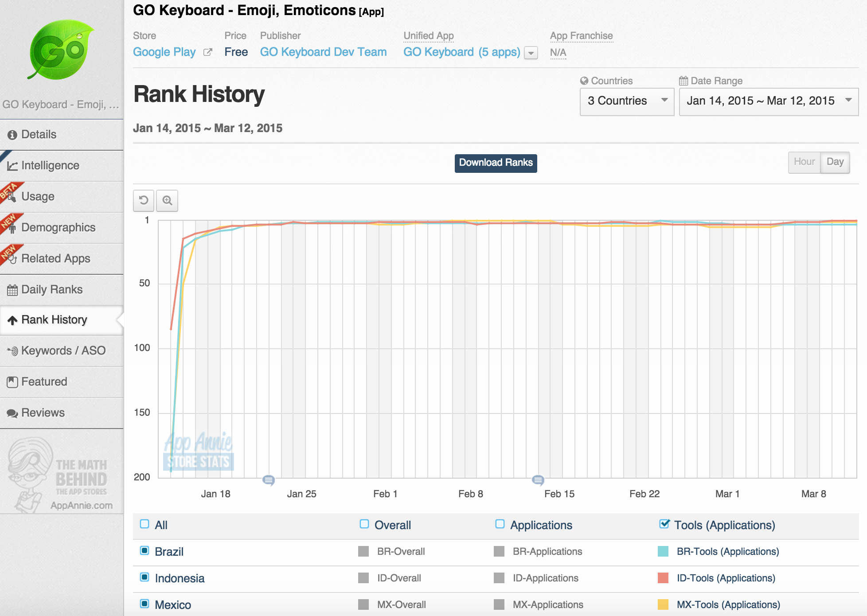This screenshot has height=616, width=867.
Task: Open the Usage sidebar section
Action: [62, 197]
